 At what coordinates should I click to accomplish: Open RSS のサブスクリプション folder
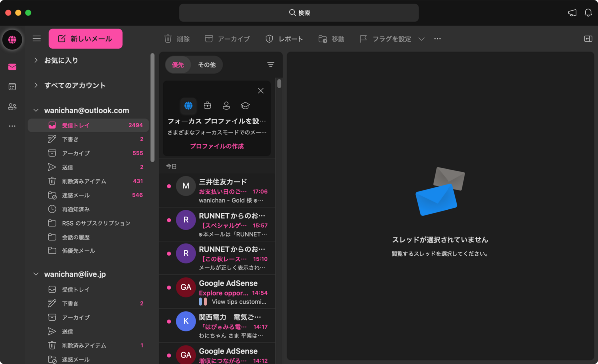88,223
